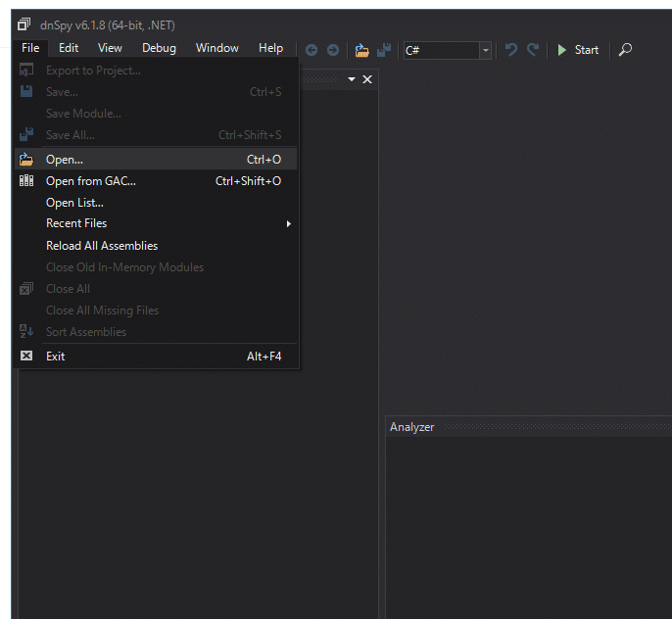
Task: Click the dnSpy application icon in title bar
Action: click(24, 24)
